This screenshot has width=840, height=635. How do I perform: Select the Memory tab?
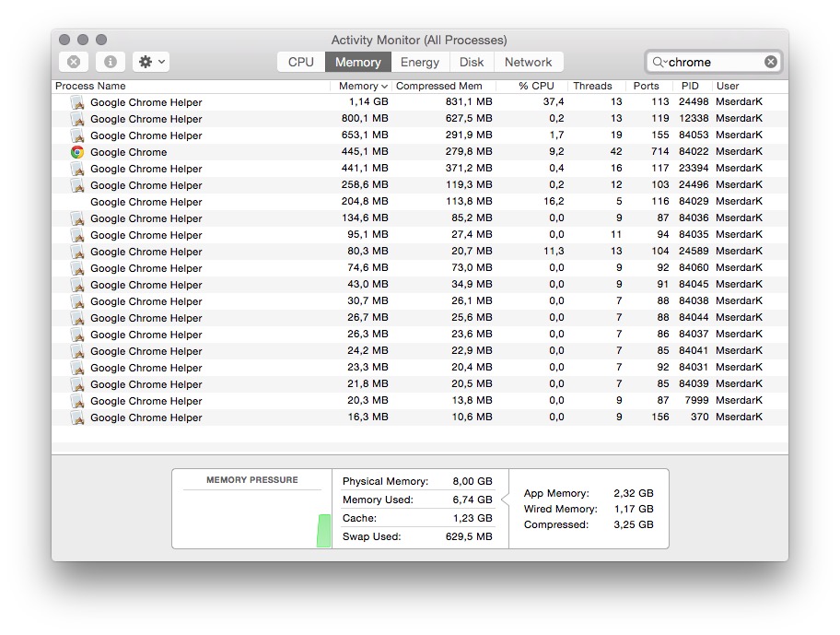[x=358, y=62]
